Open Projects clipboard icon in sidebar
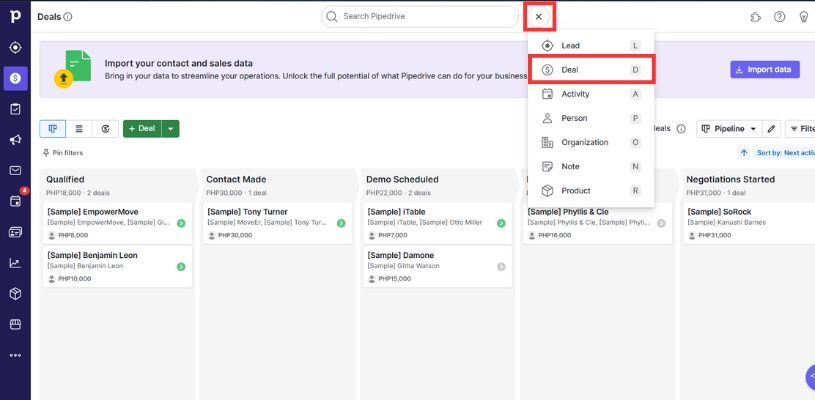 (x=15, y=109)
